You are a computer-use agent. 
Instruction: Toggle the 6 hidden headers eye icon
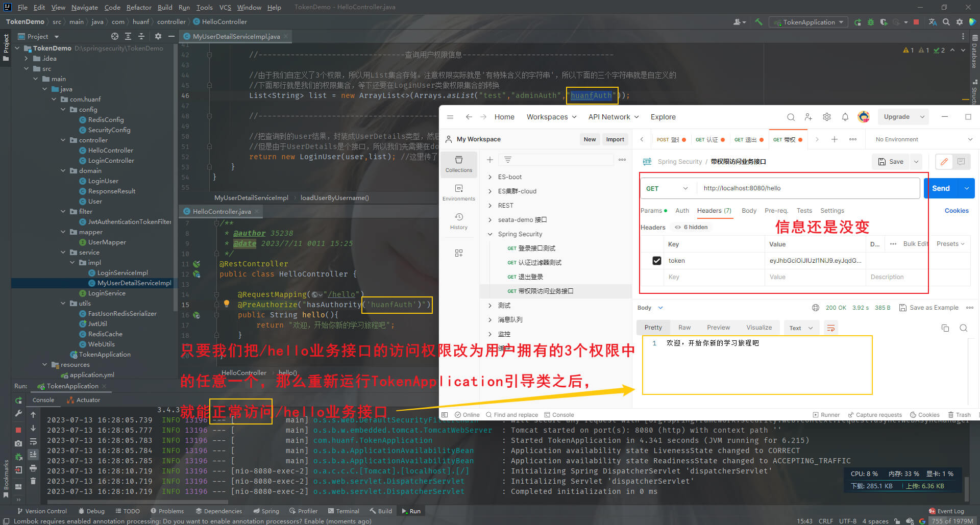coord(678,227)
